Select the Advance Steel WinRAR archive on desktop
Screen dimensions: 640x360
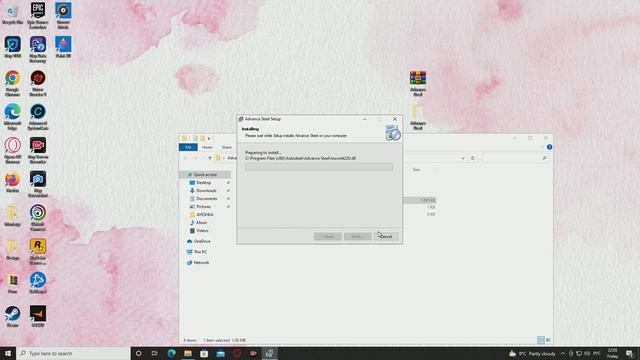(418, 83)
